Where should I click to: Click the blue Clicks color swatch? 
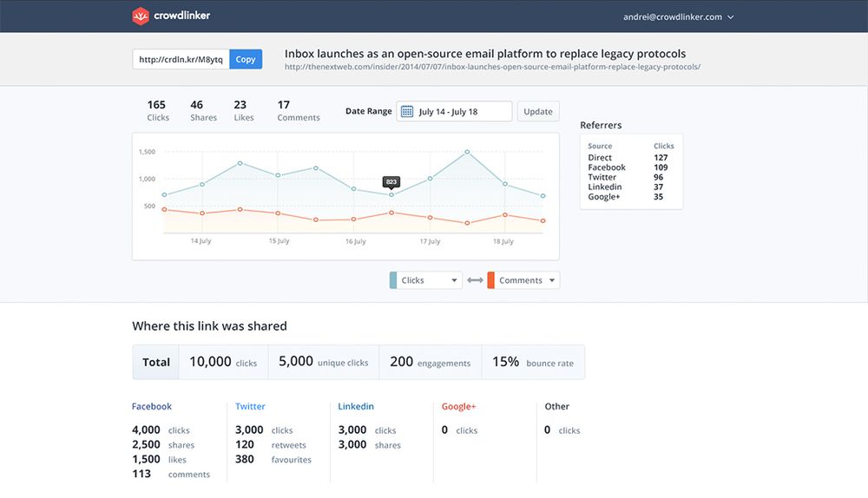[x=393, y=280]
